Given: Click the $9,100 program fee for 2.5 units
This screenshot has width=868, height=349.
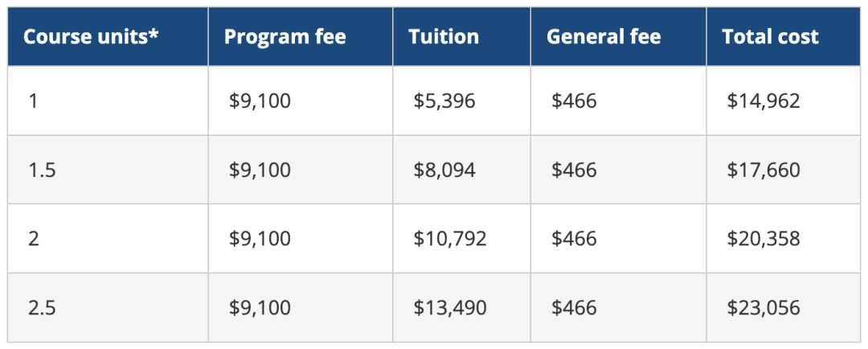Looking at the screenshot, I should click(x=260, y=308).
